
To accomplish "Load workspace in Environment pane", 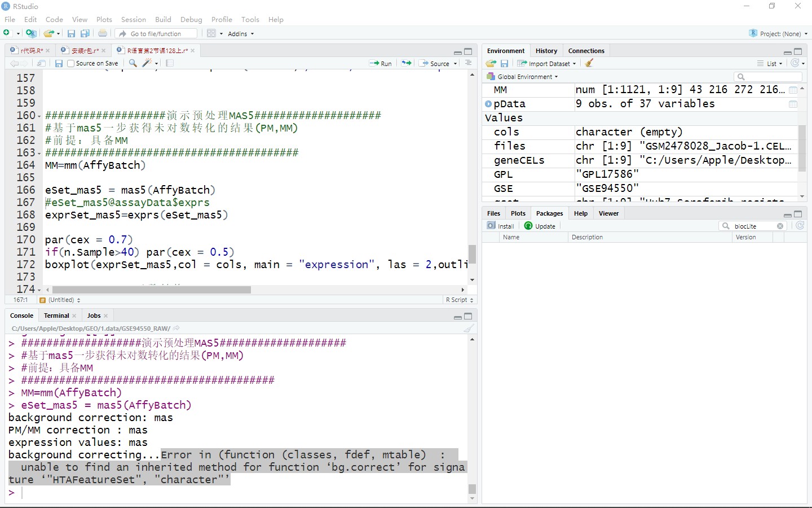I will 491,63.
